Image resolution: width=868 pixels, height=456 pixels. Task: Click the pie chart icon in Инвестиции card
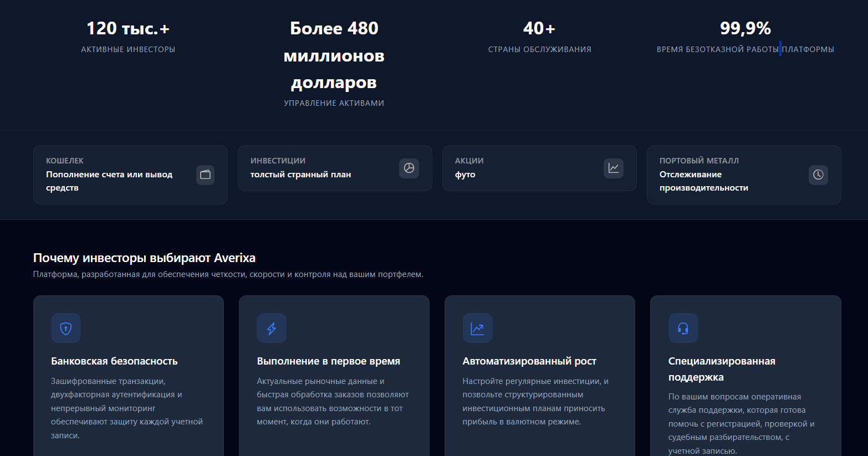pyautogui.click(x=409, y=168)
